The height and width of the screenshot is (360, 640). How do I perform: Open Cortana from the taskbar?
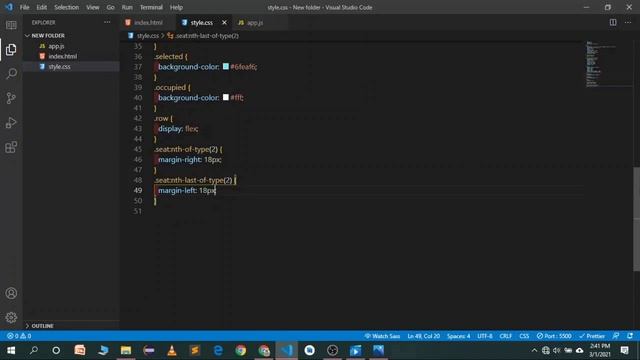pos(56,350)
